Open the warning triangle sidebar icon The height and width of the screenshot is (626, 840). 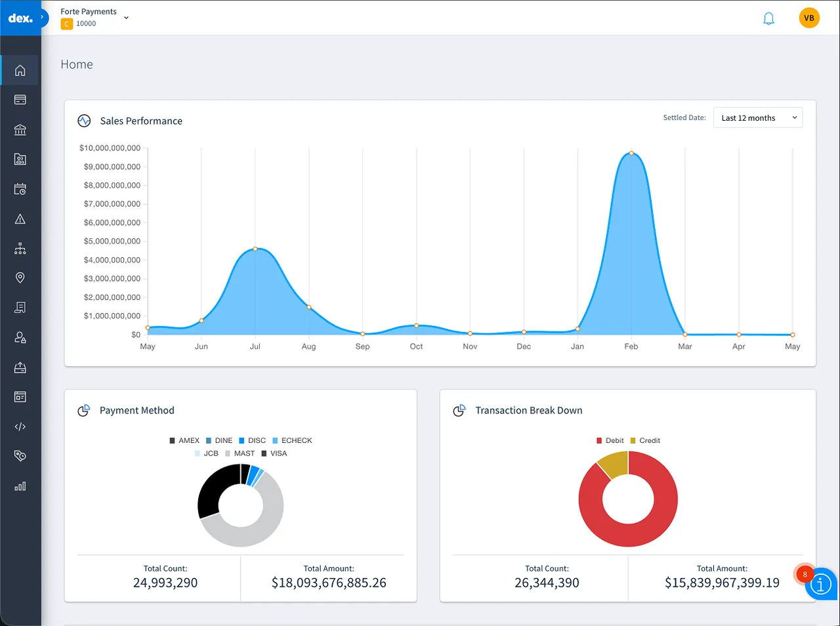pyautogui.click(x=20, y=219)
